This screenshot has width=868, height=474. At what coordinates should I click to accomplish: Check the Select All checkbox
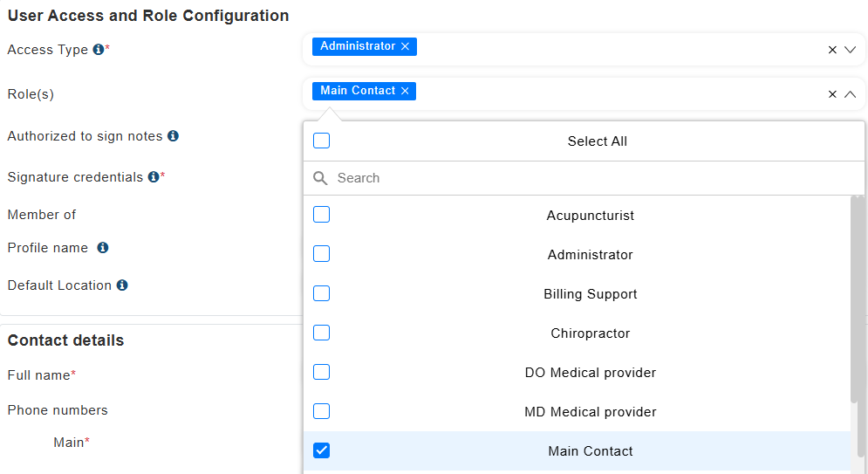point(322,141)
